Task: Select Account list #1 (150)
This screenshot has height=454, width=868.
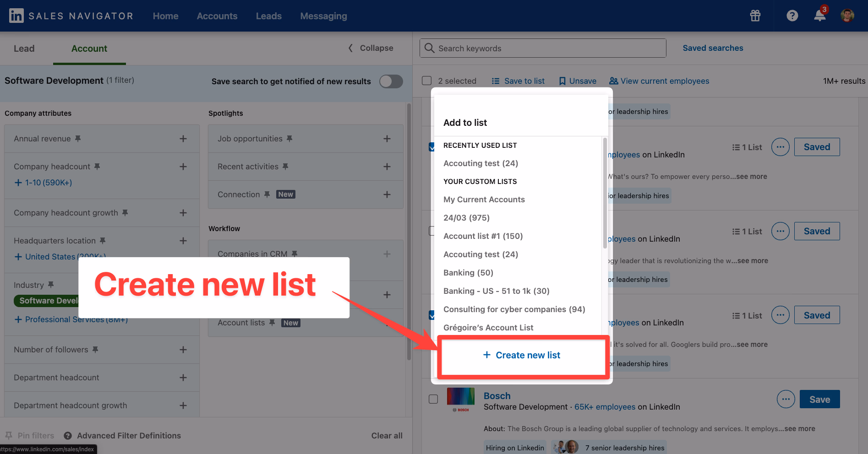Action: pos(483,236)
